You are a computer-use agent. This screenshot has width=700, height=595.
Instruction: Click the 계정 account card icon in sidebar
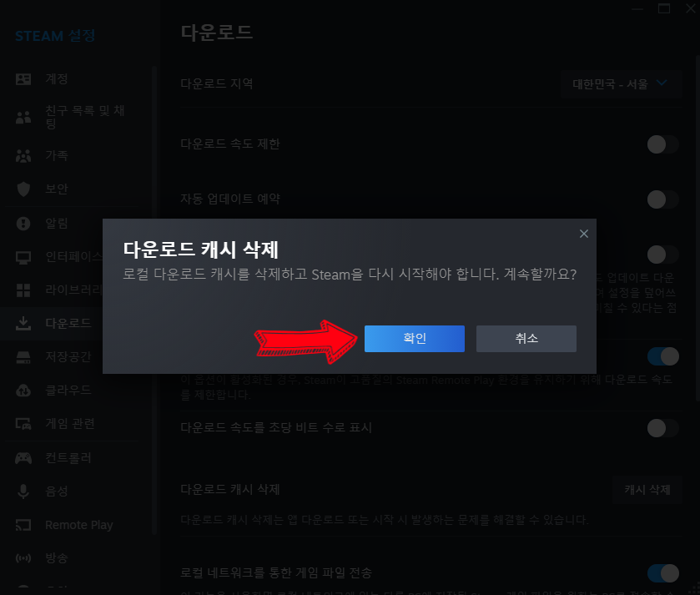(23, 79)
